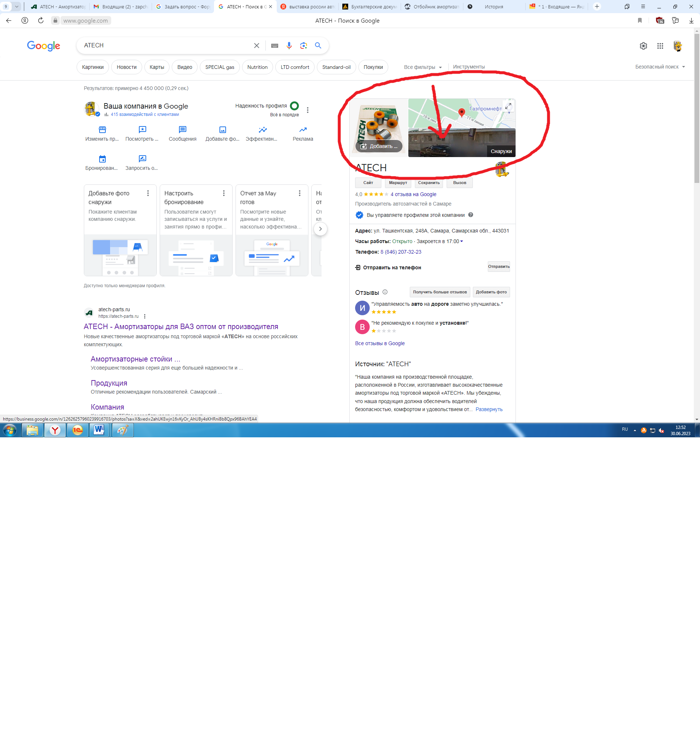
Task: Open Google Lens image search icon
Action: [x=303, y=46]
